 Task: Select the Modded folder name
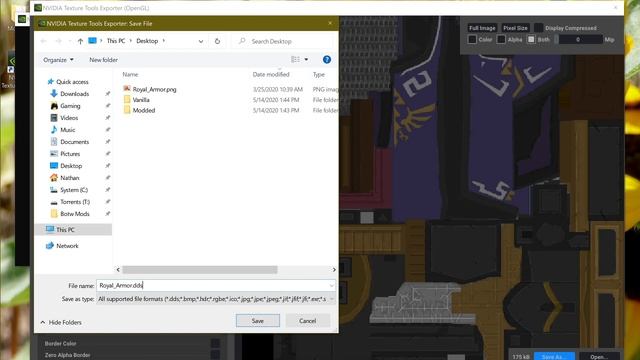point(144,110)
